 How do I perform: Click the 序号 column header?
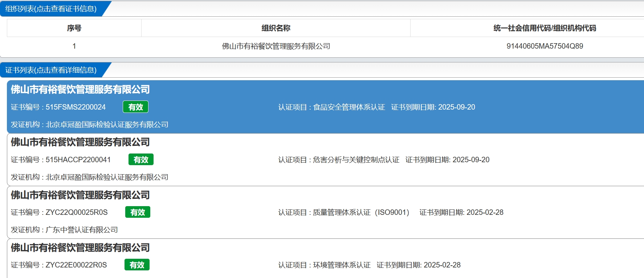(x=74, y=28)
